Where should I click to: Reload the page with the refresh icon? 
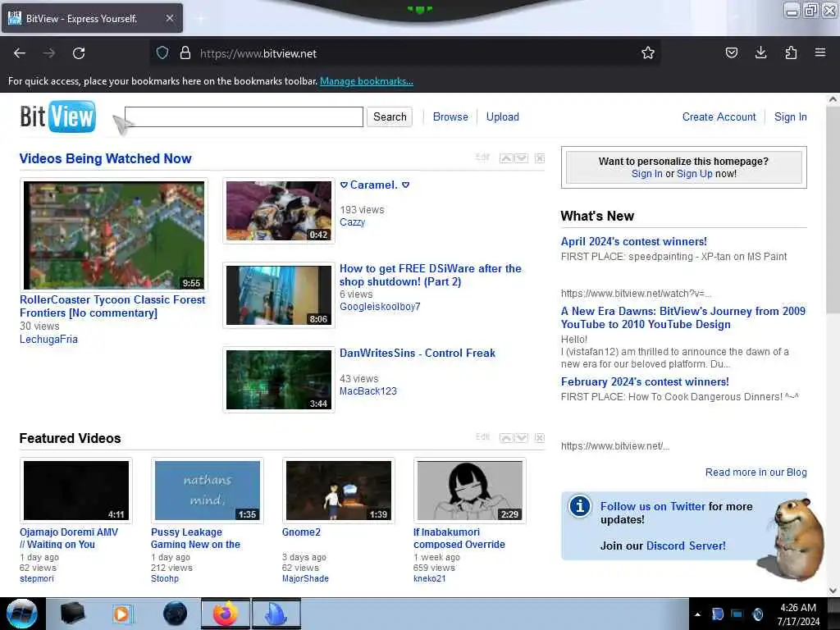pyautogui.click(x=79, y=53)
